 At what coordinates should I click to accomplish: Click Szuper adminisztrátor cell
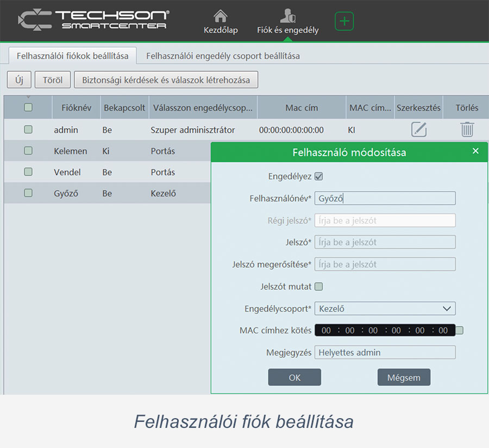[x=193, y=130]
